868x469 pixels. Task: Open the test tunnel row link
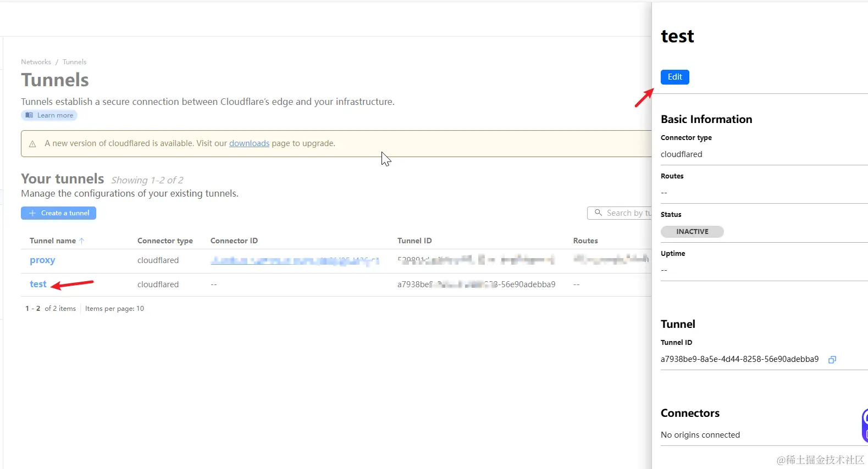click(38, 284)
